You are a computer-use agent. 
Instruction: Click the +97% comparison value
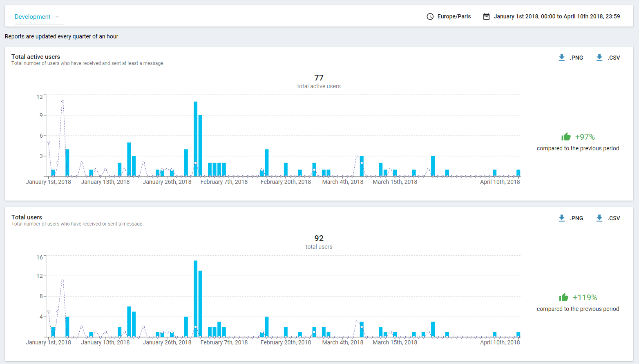585,137
